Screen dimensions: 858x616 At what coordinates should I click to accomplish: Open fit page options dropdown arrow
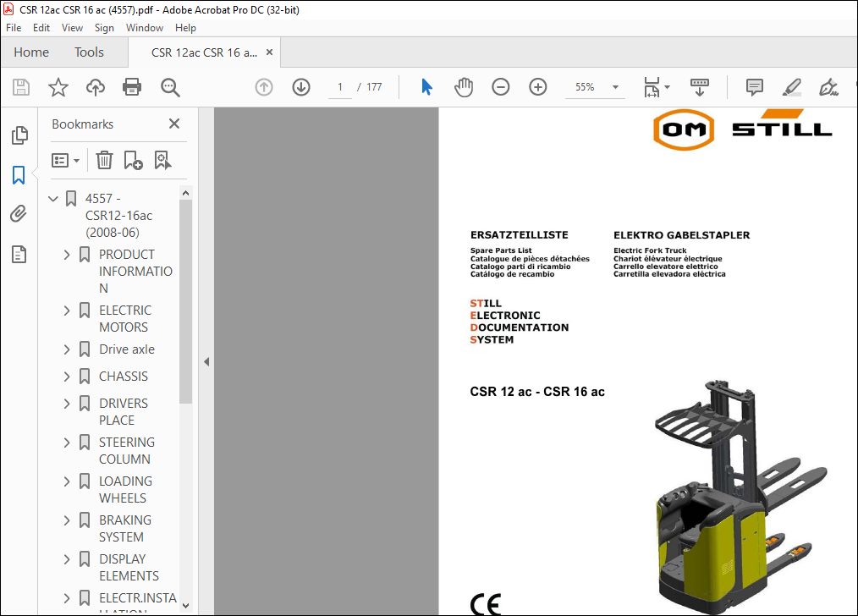tap(667, 87)
